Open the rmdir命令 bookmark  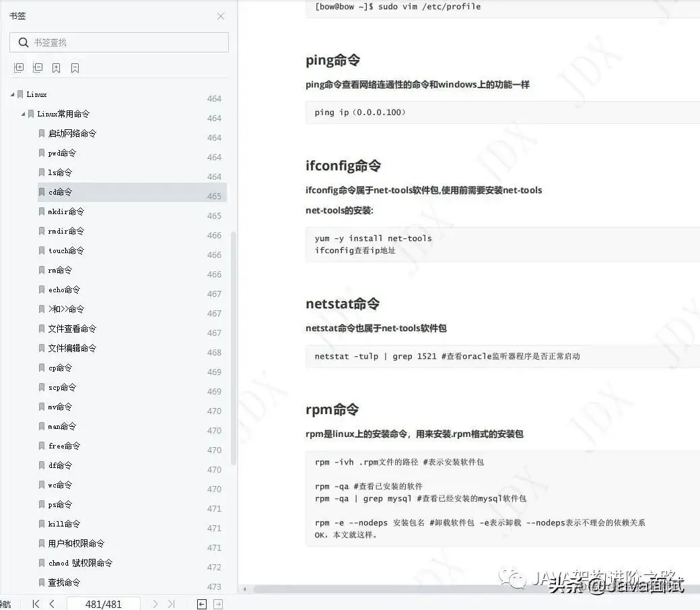tap(66, 232)
